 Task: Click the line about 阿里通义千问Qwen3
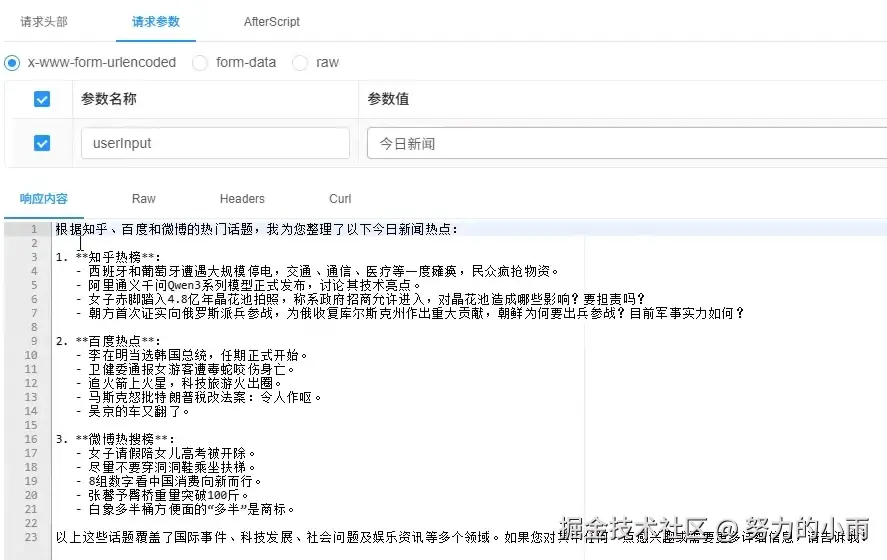pos(248,285)
